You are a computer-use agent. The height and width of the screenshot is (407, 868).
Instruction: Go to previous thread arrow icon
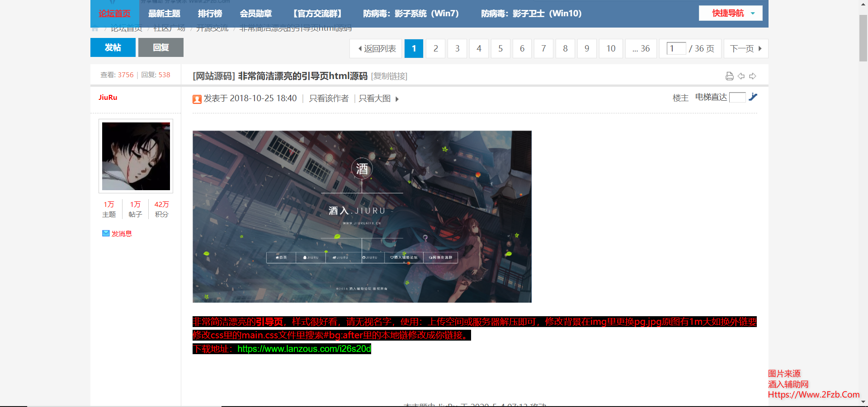(x=741, y=76)
